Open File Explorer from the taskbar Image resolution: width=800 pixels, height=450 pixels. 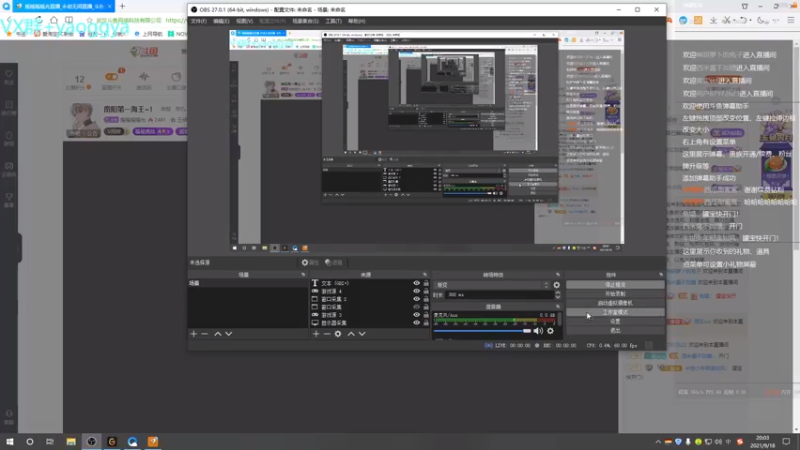coord(71,441)
